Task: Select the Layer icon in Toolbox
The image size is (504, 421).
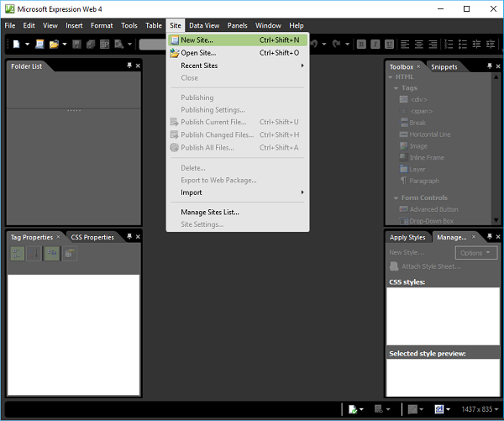Action: click(x=402, y=169)
